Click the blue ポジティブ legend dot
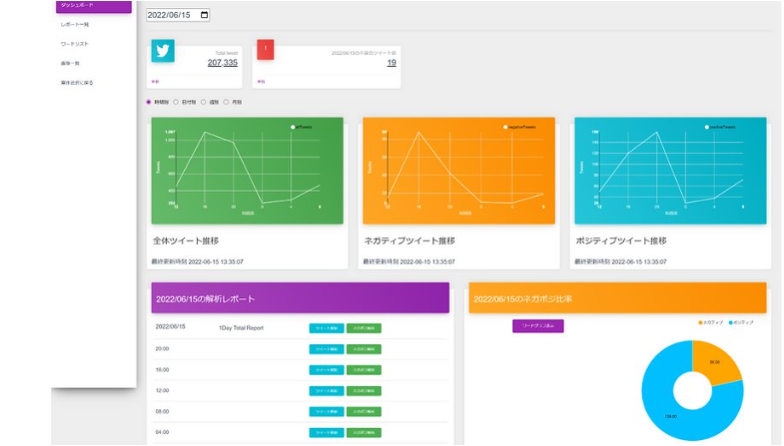The width and height of the screenshot is (784, 446). (731, 323)
